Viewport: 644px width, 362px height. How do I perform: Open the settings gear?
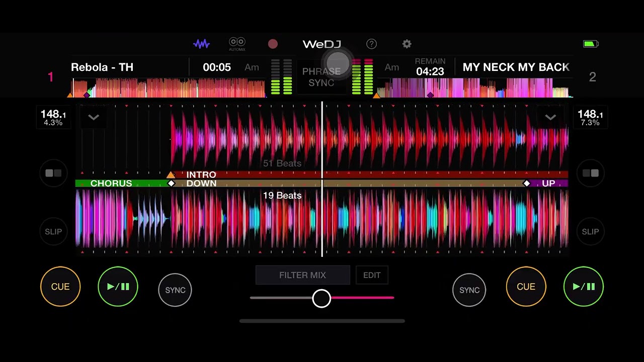(x=407, y=44)
